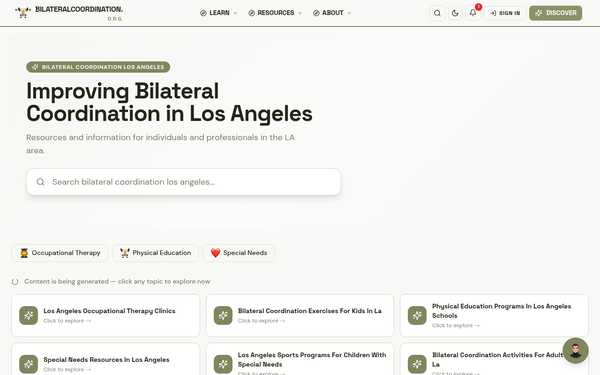Click 'Resources and information for individuals' subtitle
The height and width of the screenshot is (375, 600).
click(x=160, y=144)
